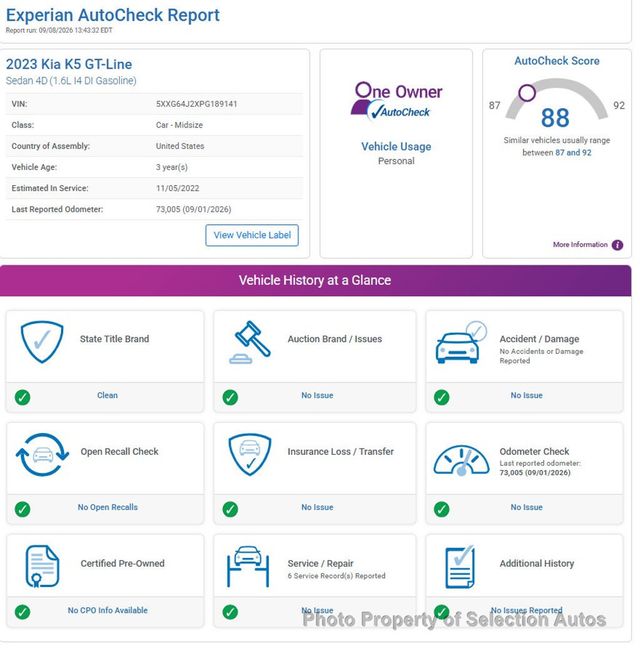Click the Certified Pre-Owned label
Image resolution: width=640 pixels, height=648 pixels.
tap(122, 564)
